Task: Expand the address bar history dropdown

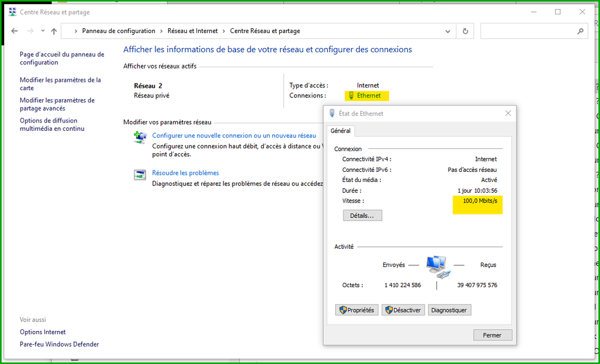Action: [x=448, y=31]
